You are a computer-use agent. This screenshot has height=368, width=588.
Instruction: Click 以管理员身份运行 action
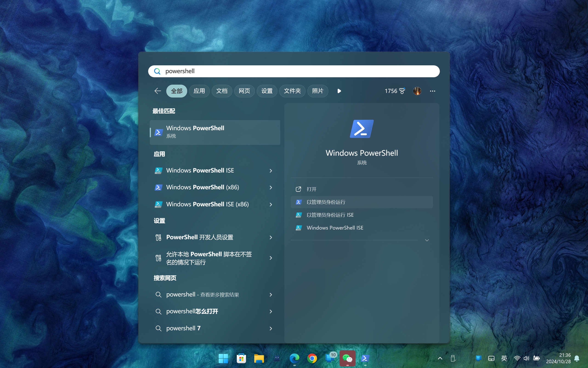pos(362,202)
